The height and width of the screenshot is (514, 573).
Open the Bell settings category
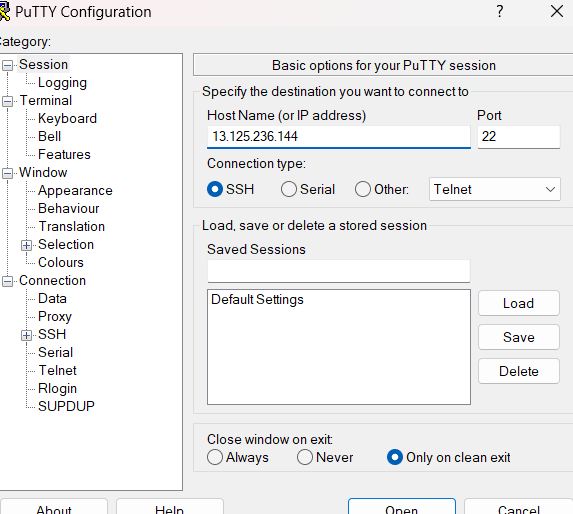pyautogui.click(x=49, y=136)
